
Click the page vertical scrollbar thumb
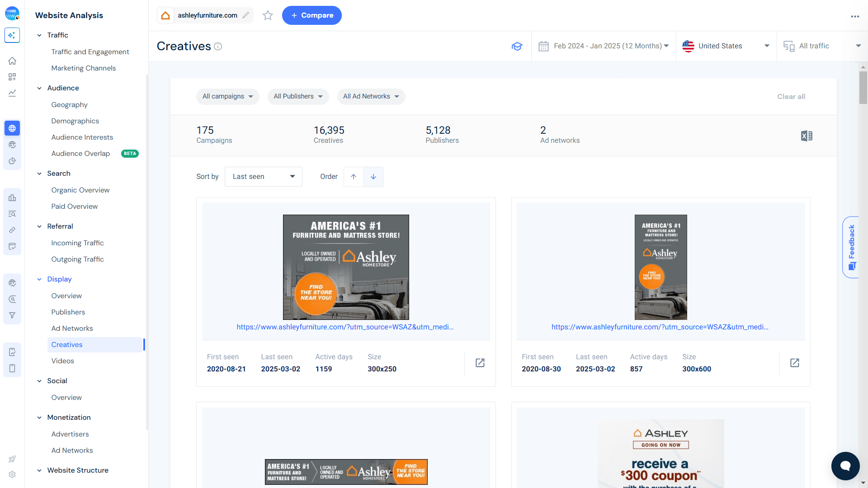863,87
